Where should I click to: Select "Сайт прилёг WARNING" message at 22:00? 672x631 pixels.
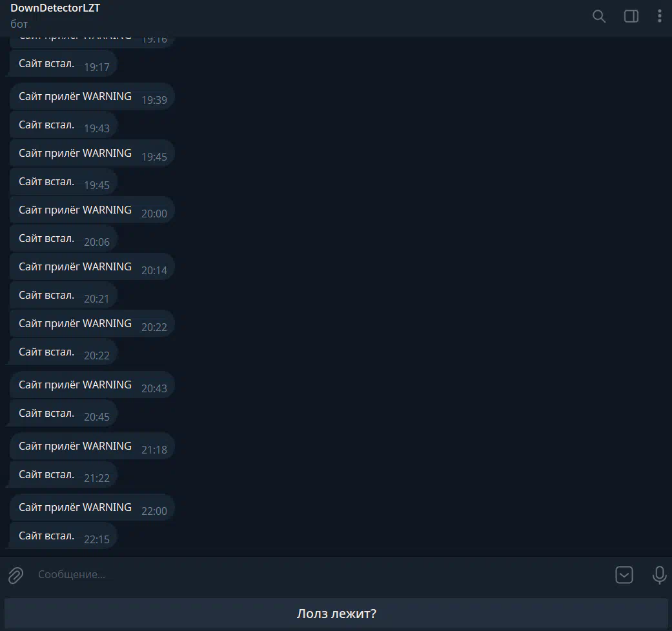[x=92, y=507]
